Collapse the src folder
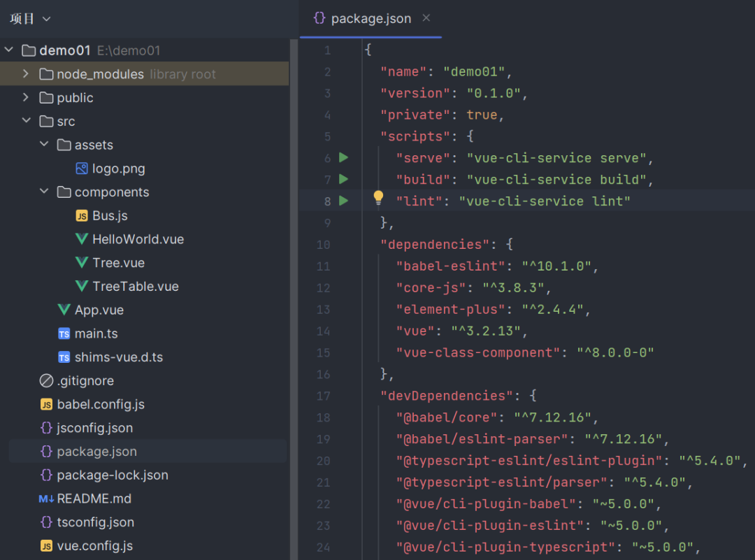Screen dimensions: 755x560 pos(26,122)
